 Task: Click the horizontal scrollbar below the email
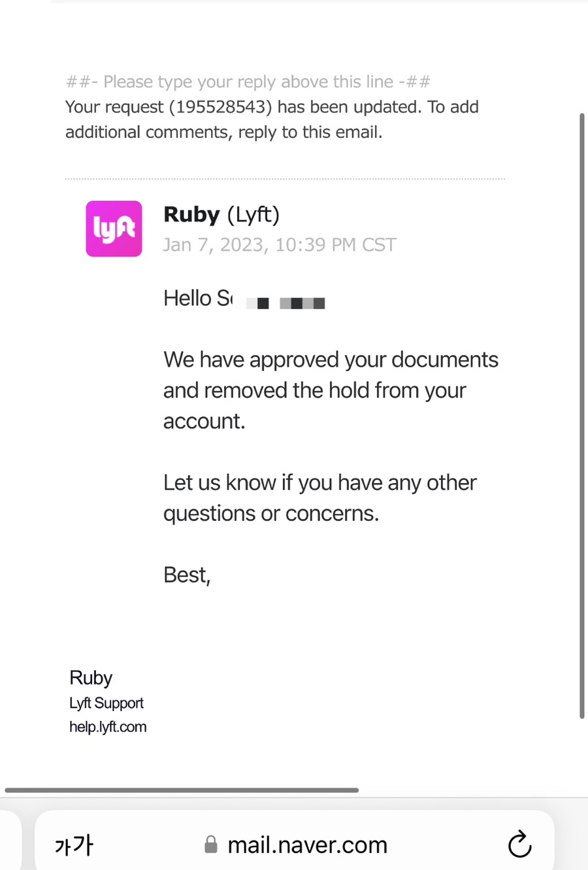tap(182, 790)
